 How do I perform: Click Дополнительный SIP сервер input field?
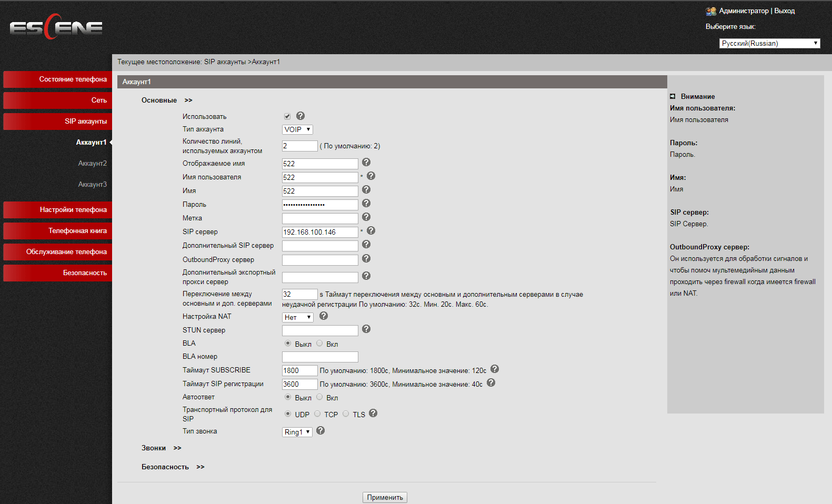click(x=320, y=246)
